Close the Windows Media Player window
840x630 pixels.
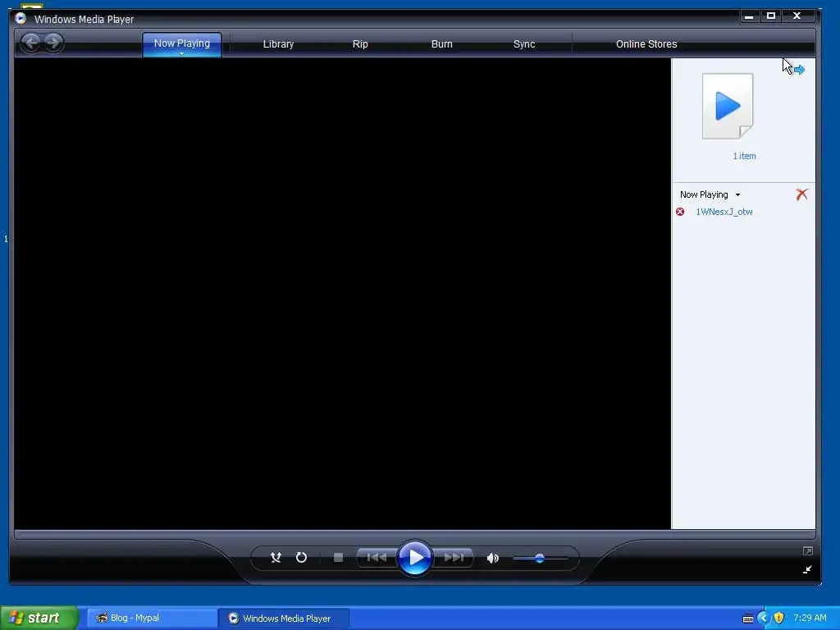tap(797, 16)
